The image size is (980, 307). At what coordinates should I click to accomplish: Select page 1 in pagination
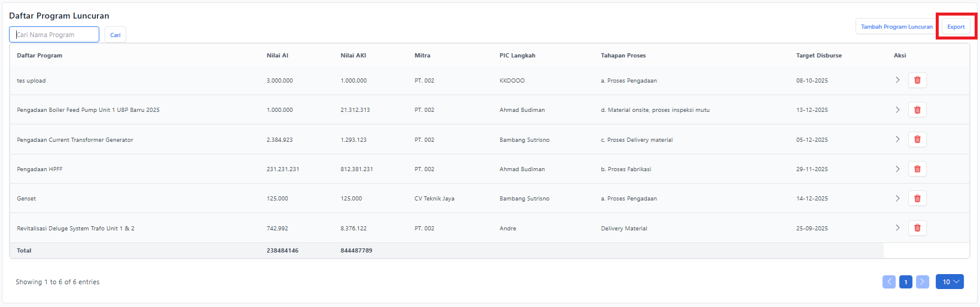tap(905, 282)
